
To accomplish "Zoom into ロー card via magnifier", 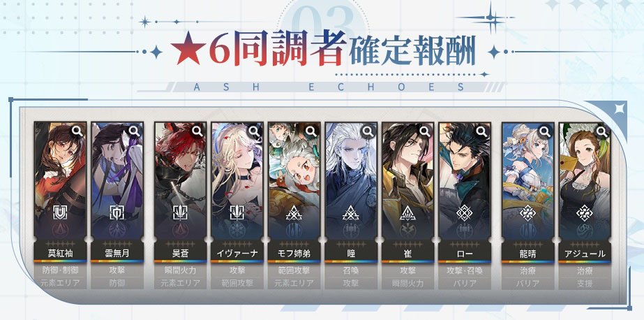I will click(481, 131).
